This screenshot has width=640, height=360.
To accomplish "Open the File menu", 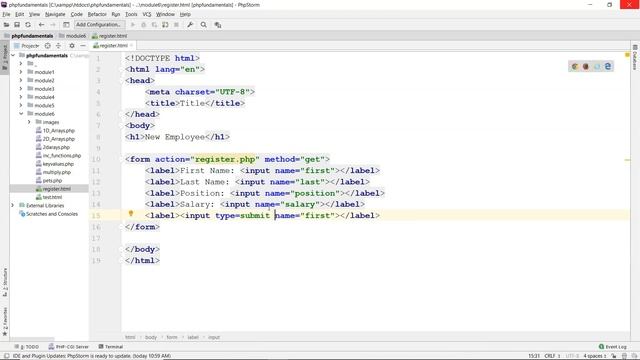I will click(x=7, y=14).
